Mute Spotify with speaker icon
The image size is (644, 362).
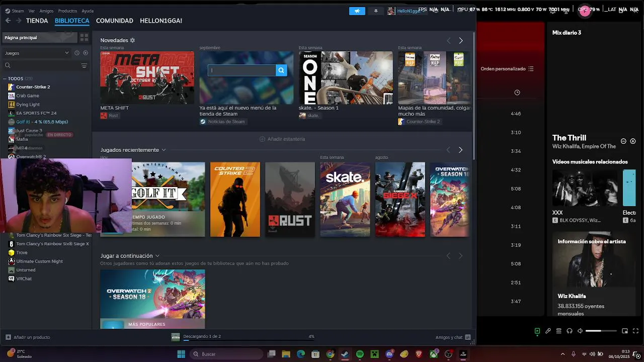point(580,331)
